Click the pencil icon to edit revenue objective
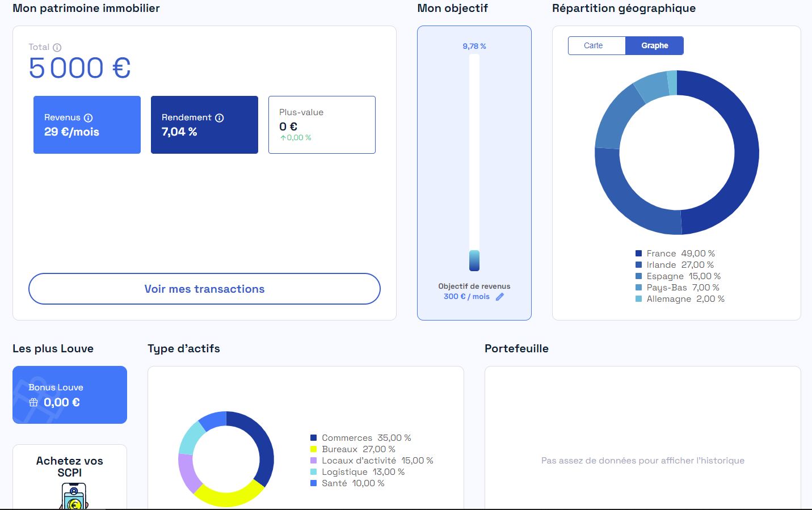Image resolution: width=812 pixels, height=510 pixels. point(500,297)
